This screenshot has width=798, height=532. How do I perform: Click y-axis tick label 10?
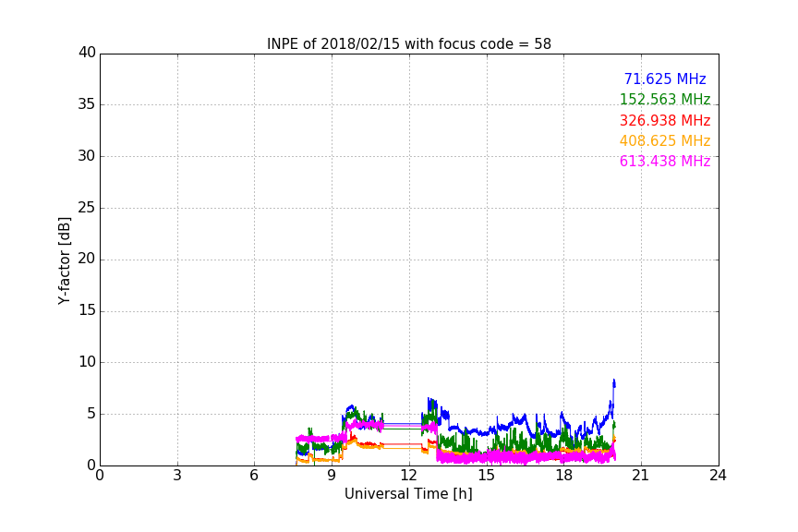[x=87, y=362]
